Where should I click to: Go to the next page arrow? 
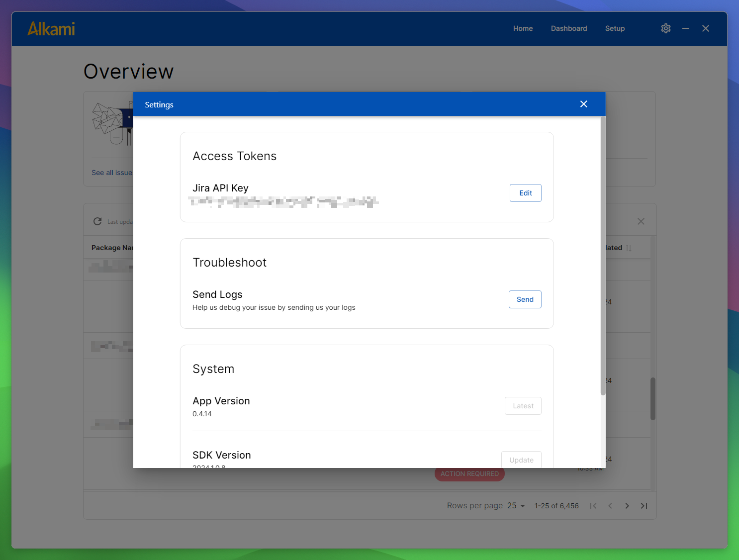tap(627, 506)
